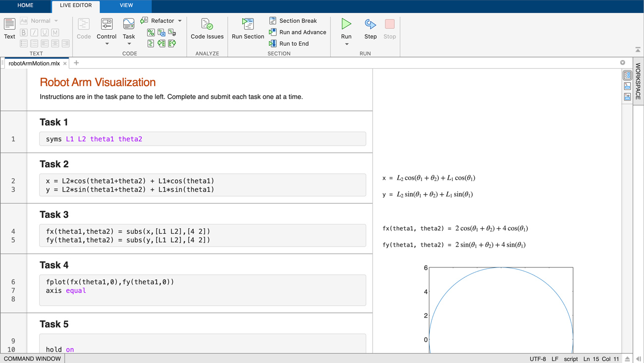The height and width of the screenshot is (363, 644).
Task: Toggle italic text formatting
Action: tap(33, 32)
